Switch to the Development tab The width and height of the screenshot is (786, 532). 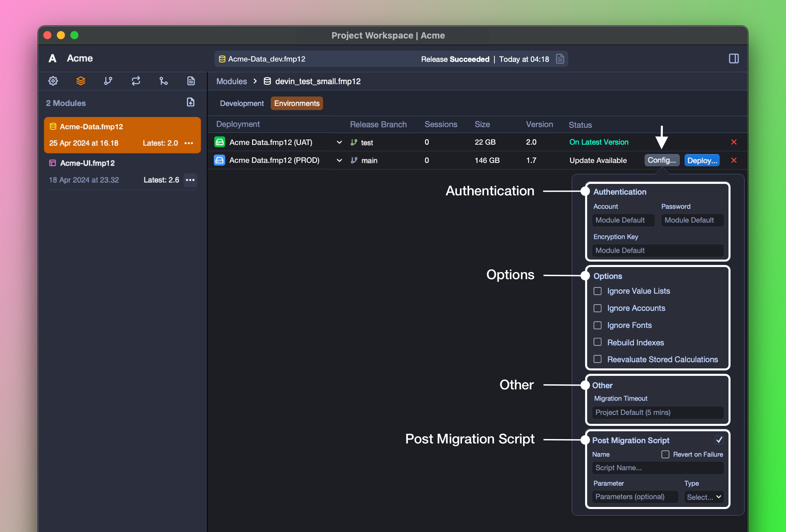point(241,103)
